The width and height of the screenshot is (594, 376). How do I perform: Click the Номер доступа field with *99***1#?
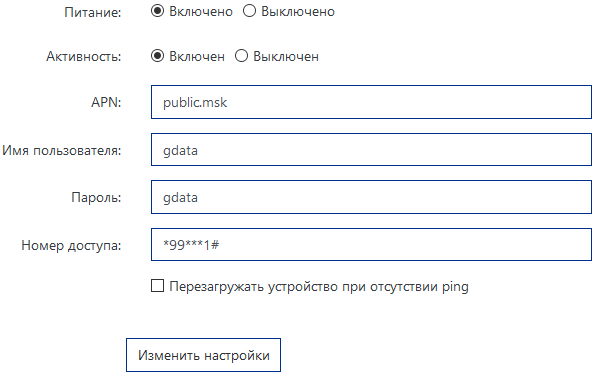(x=371, y=245)
